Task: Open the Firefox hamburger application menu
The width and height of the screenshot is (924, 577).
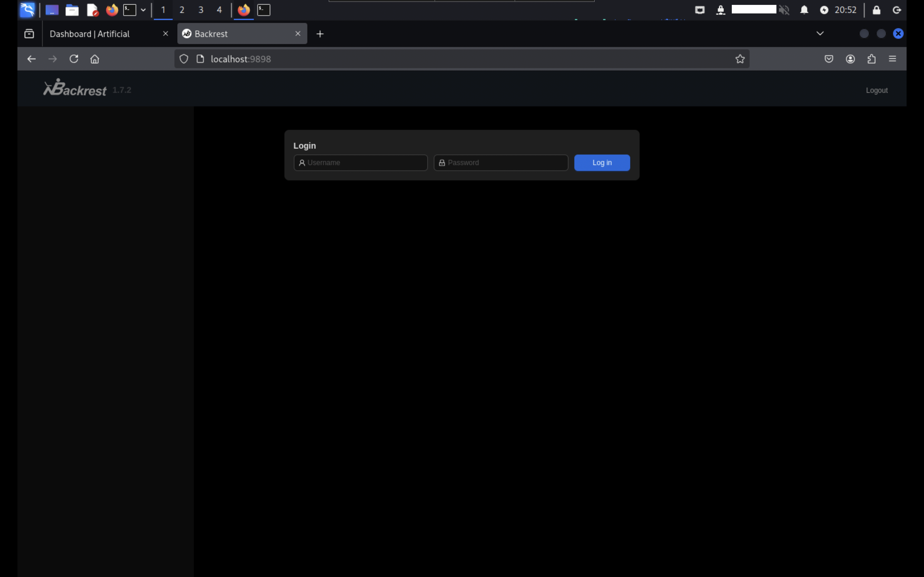Action: [x=892, y=59]
